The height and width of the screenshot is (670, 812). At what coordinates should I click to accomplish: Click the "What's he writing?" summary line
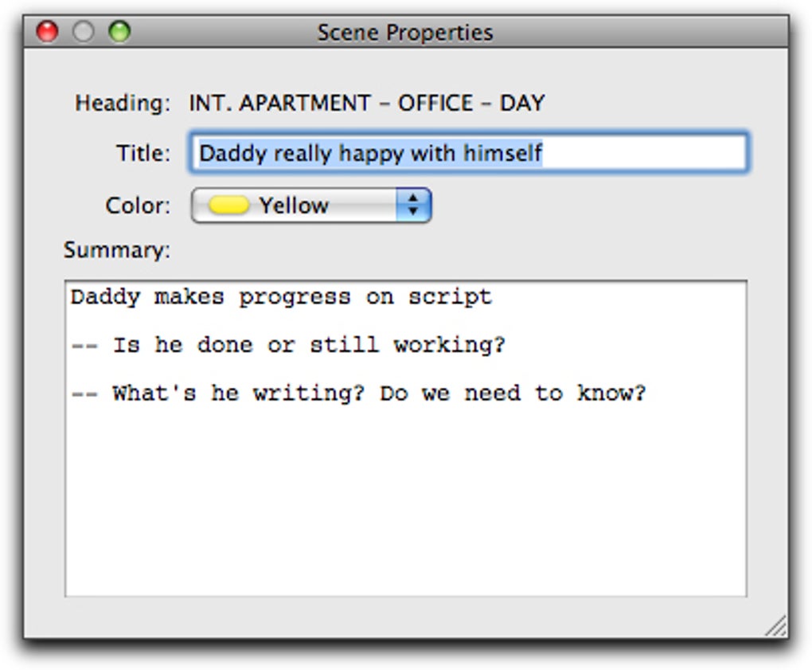coord(239,393)
